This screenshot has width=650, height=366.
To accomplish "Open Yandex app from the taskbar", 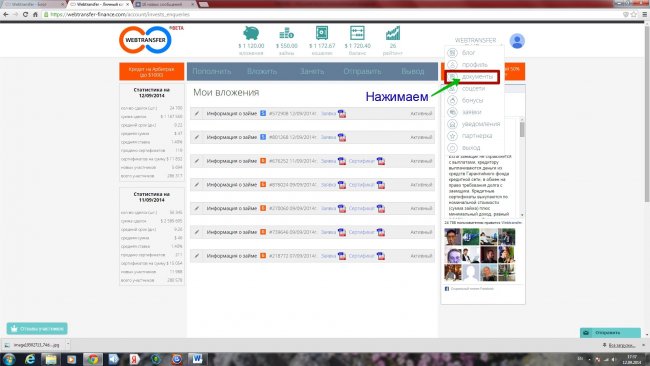I will point(134,359).
